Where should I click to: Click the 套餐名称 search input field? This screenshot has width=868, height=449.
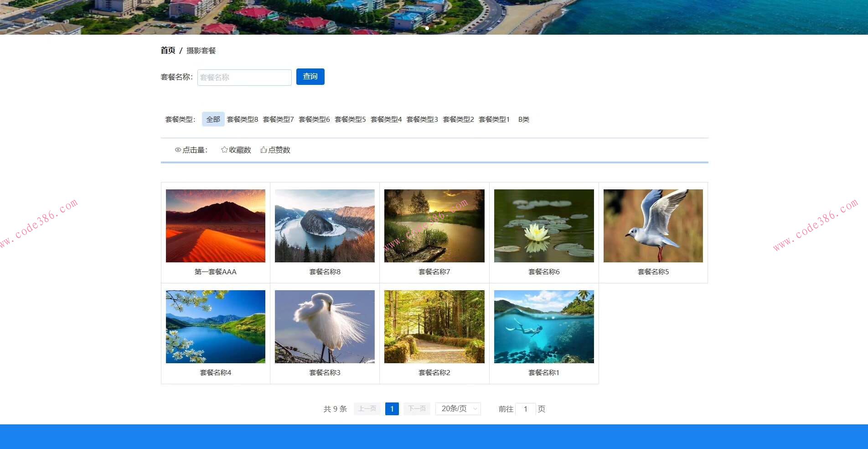coord(244,77)
